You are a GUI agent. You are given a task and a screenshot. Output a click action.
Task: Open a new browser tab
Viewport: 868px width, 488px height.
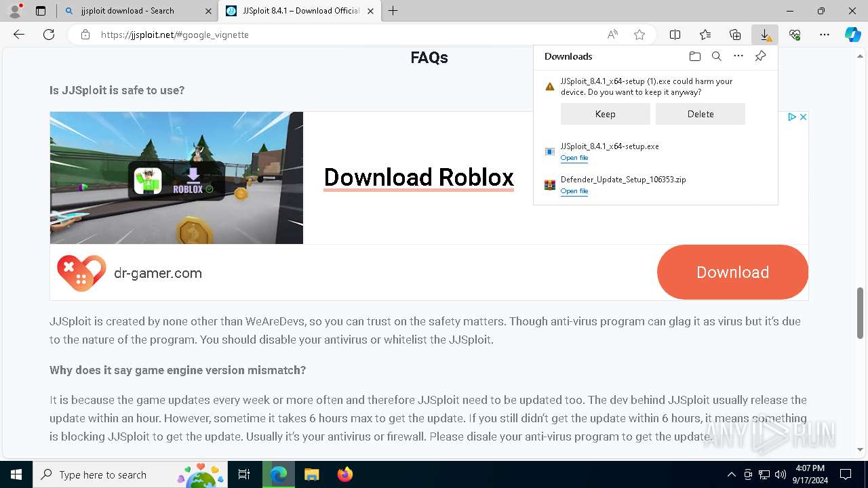393,11
